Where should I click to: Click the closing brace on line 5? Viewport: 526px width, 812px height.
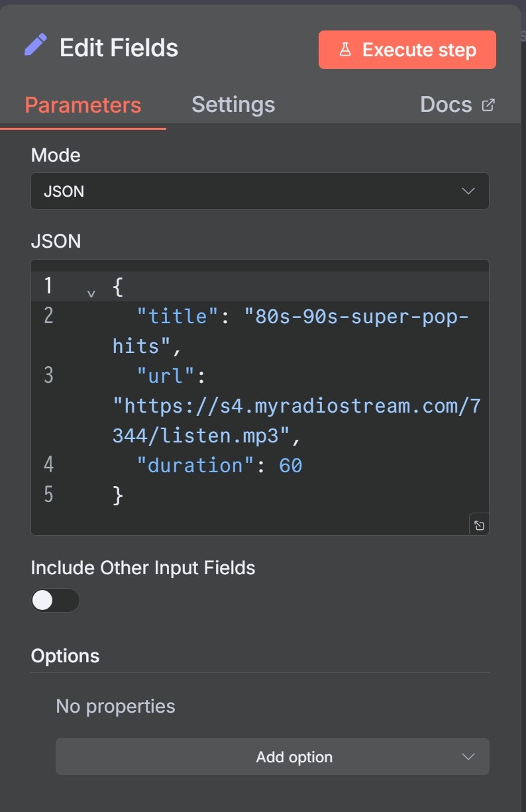click(x=118, y=495)
